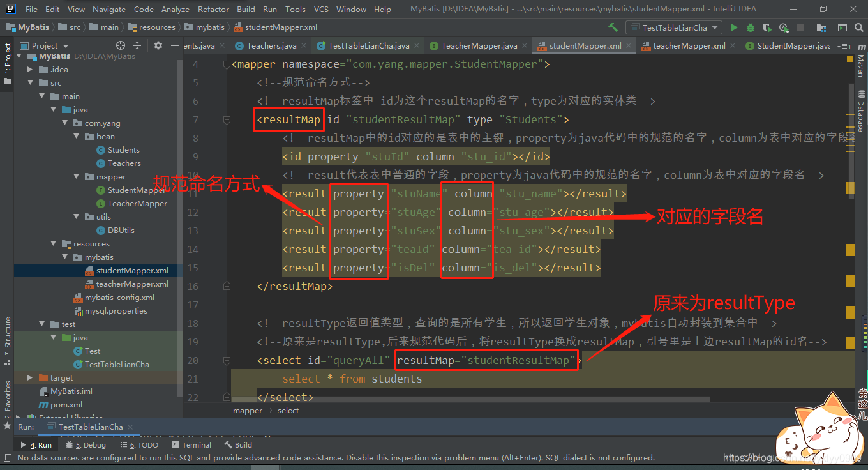Open the Analyze menu

[176, 10]
